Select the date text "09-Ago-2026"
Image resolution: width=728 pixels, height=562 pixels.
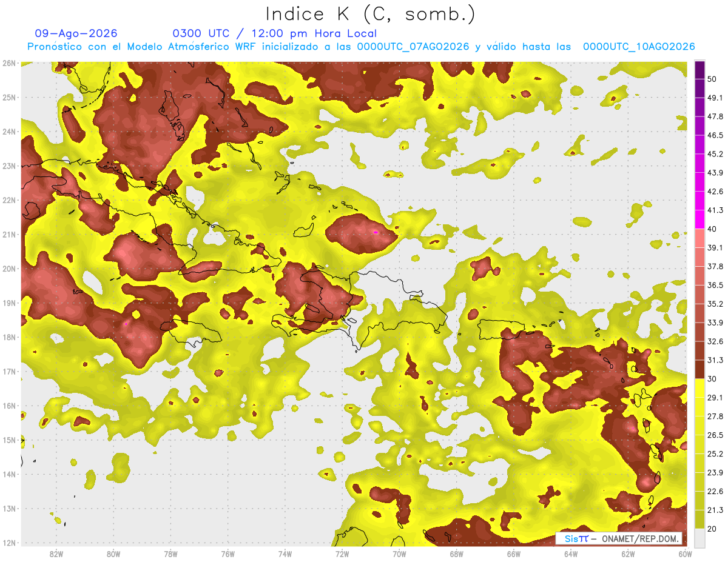tap(76, 33)
